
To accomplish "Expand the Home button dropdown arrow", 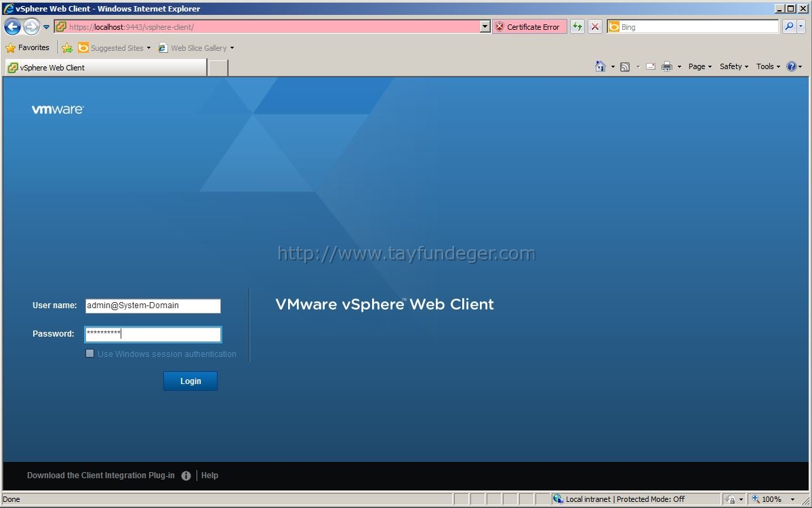I will click(613, 67).
